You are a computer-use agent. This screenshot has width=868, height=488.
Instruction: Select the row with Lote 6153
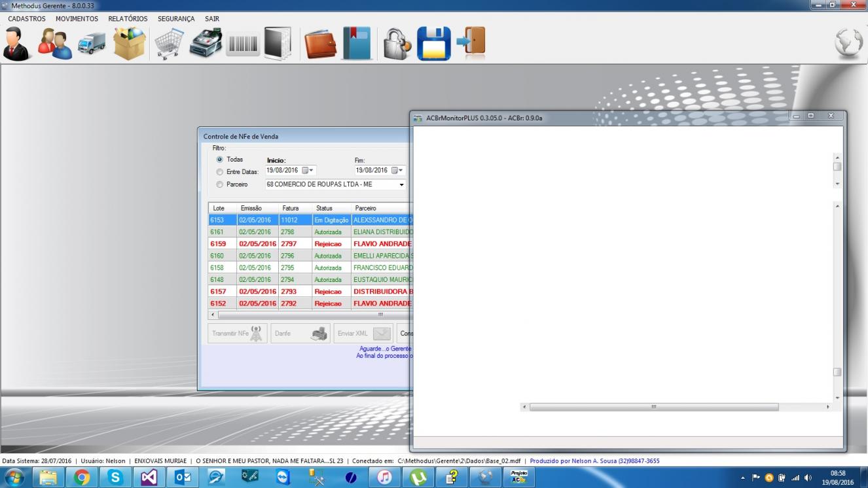311,220
